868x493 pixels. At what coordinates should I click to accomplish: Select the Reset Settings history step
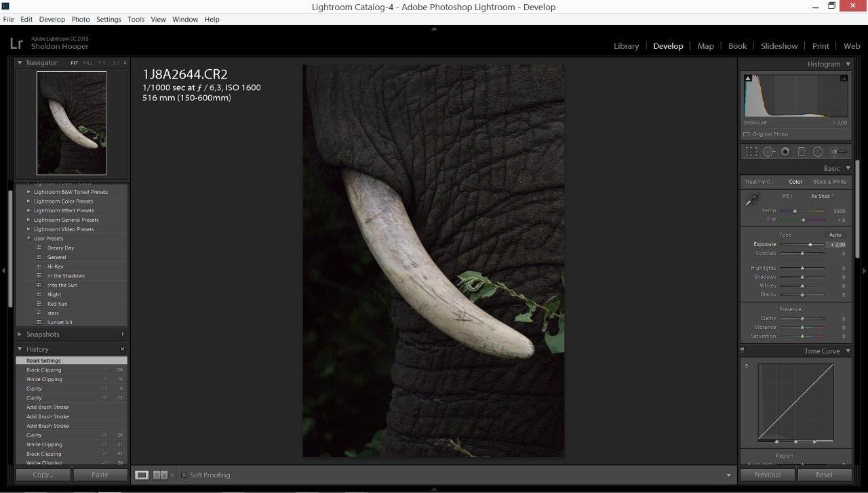click(71, 361)
